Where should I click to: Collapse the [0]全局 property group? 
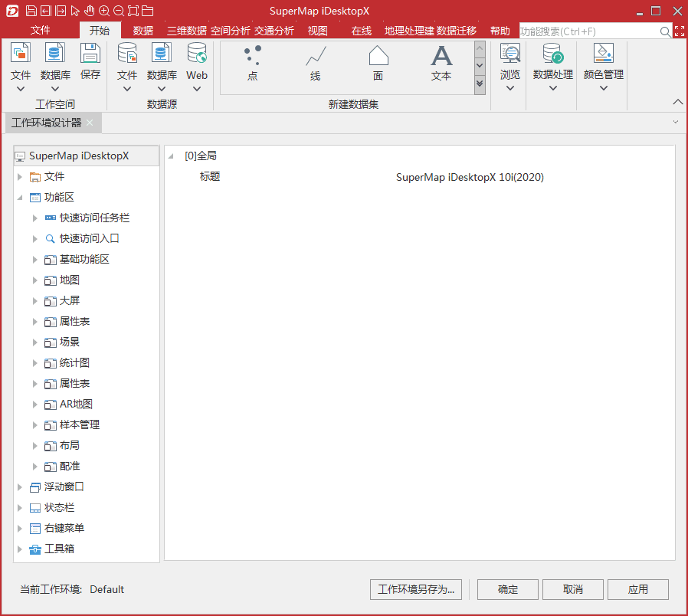tap(171, 156)
